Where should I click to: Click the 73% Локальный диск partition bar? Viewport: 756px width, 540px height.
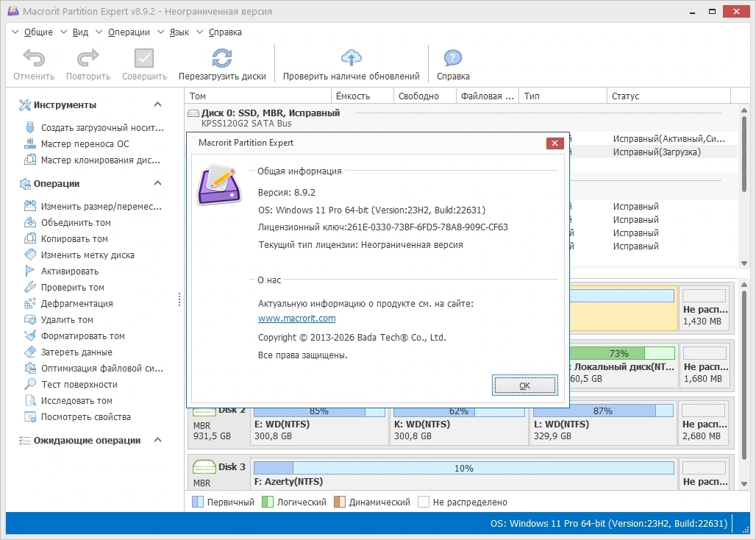[622, 353]
